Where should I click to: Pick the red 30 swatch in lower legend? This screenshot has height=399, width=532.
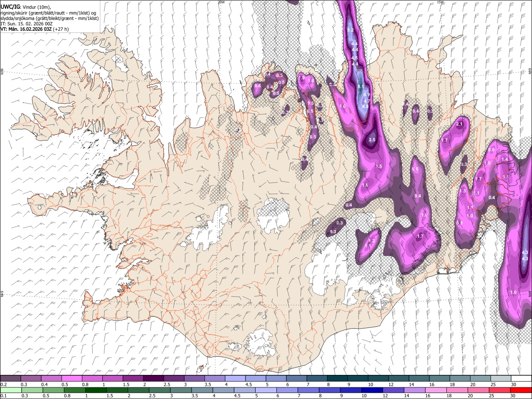[x=521, y=390]
